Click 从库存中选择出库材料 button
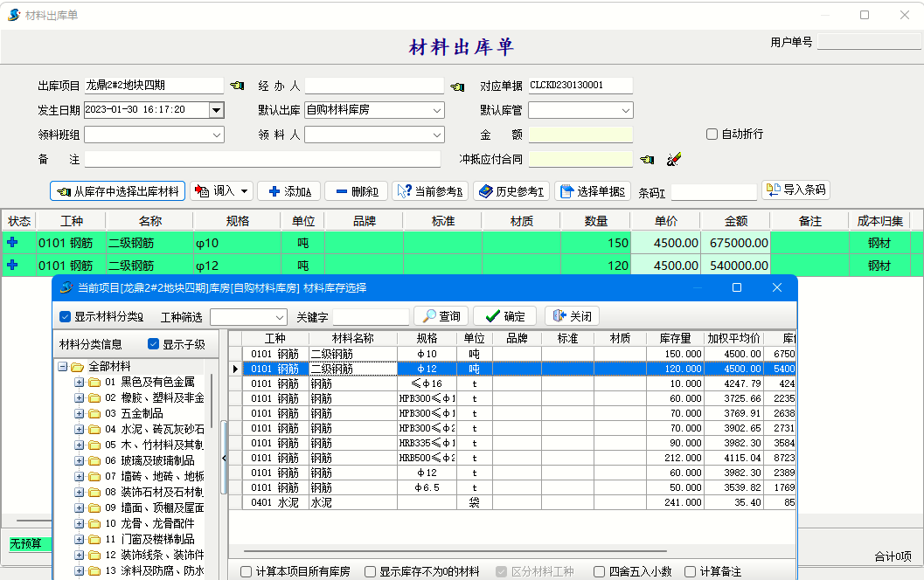 click(x=118, y=191)
